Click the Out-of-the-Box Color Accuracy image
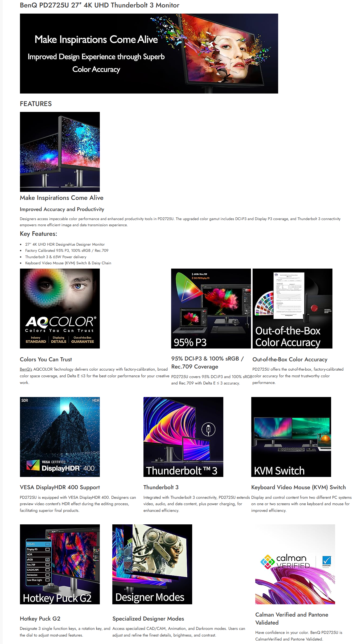Viewport: 354px width, 644px height. point(293,309)
